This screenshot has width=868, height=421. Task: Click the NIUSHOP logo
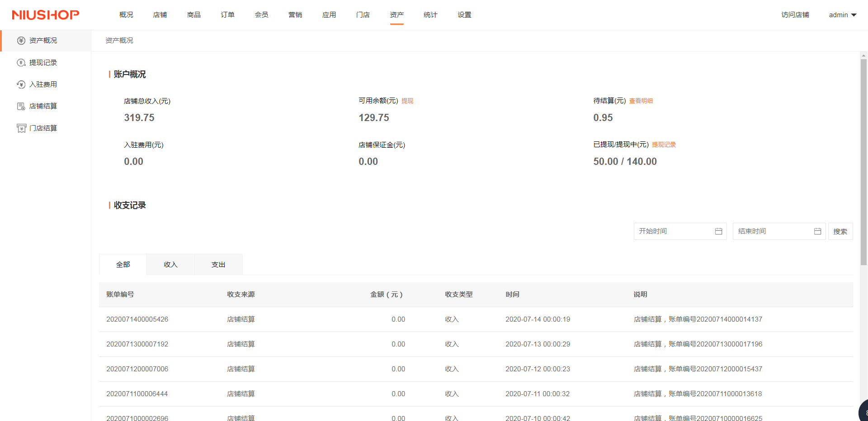click(x=46, y=15)
